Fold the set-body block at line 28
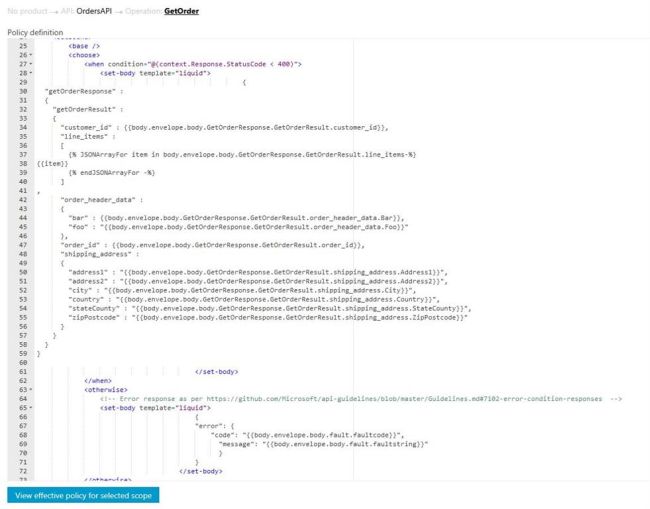 pyautogui.click(x=31, y=73)
